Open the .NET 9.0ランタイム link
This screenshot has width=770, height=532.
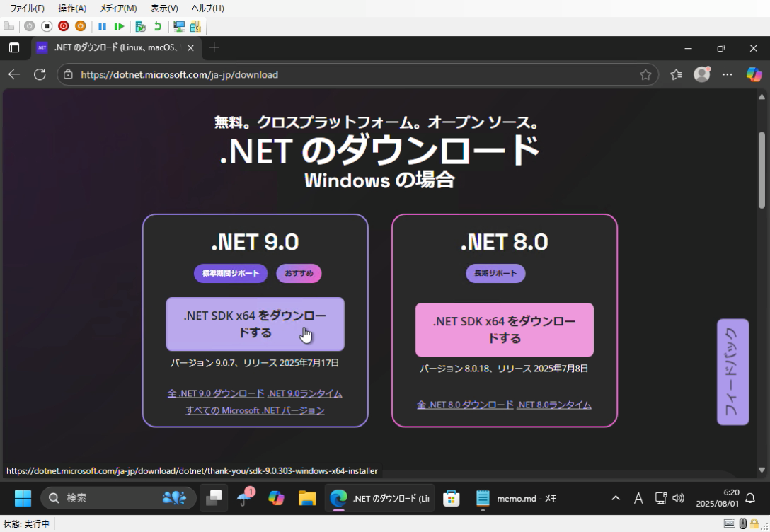pos(305,393)
